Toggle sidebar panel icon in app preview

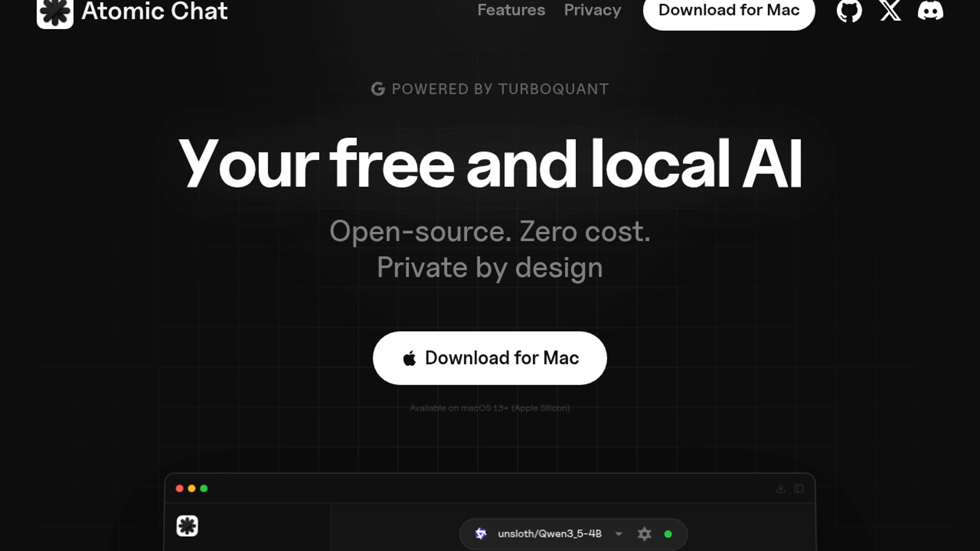(799, 489)
